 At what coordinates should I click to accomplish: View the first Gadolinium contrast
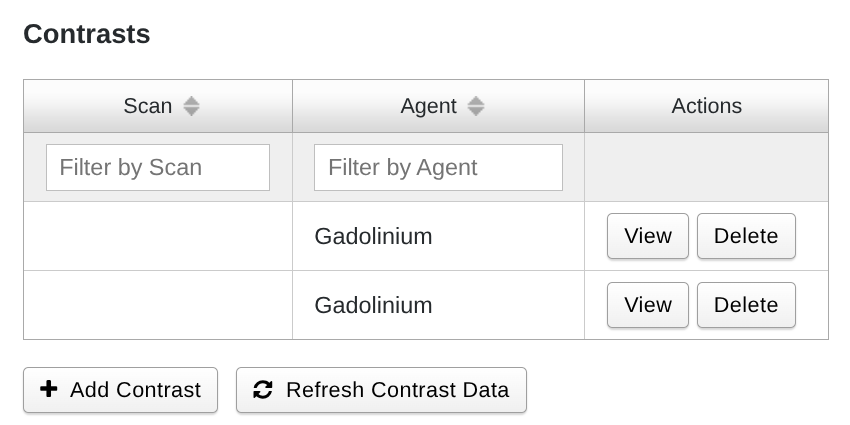point(647,236)
